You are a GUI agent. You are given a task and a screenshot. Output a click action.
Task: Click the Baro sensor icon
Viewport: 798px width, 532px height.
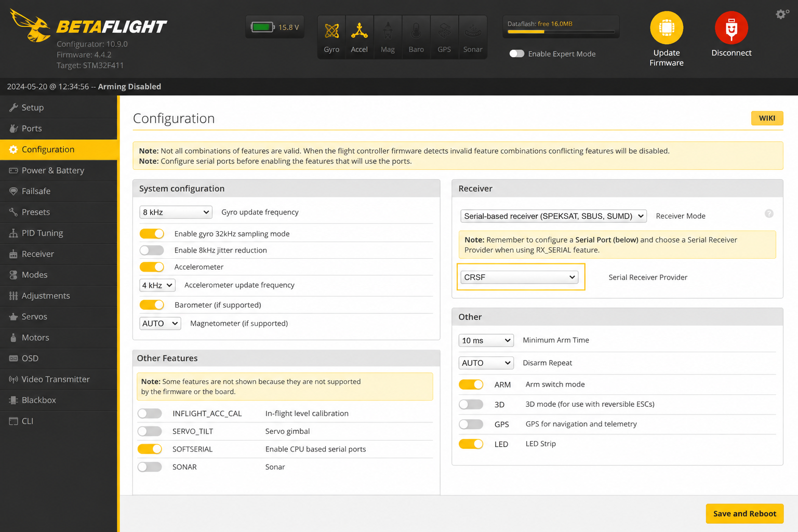coord(416,31)
